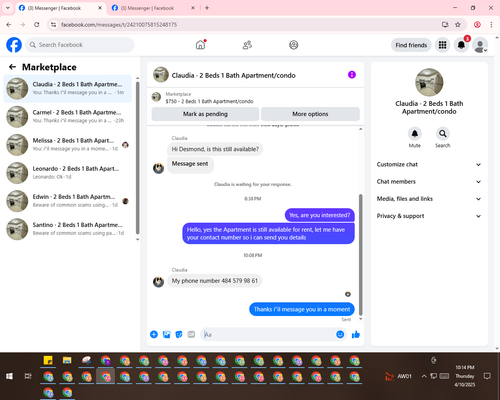500x400 pixels.
Task: Open the Groups icon in top navigation
Action: click(x=294, y=45)
